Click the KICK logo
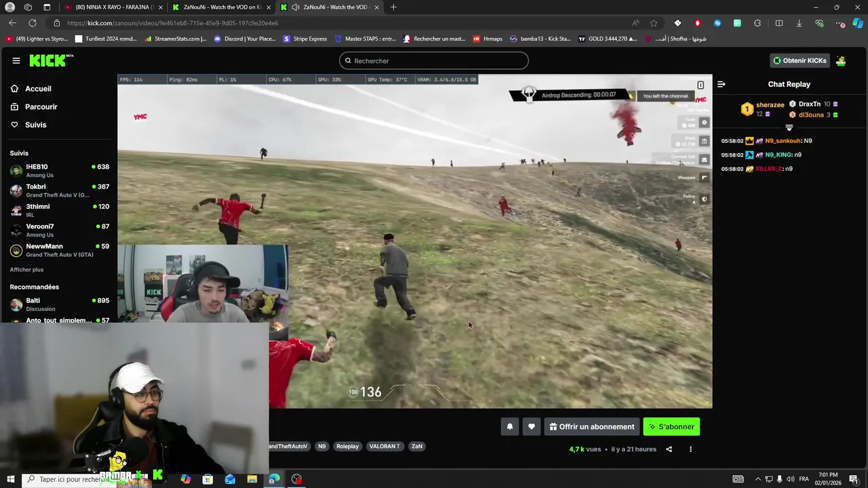 coord(51,60)
